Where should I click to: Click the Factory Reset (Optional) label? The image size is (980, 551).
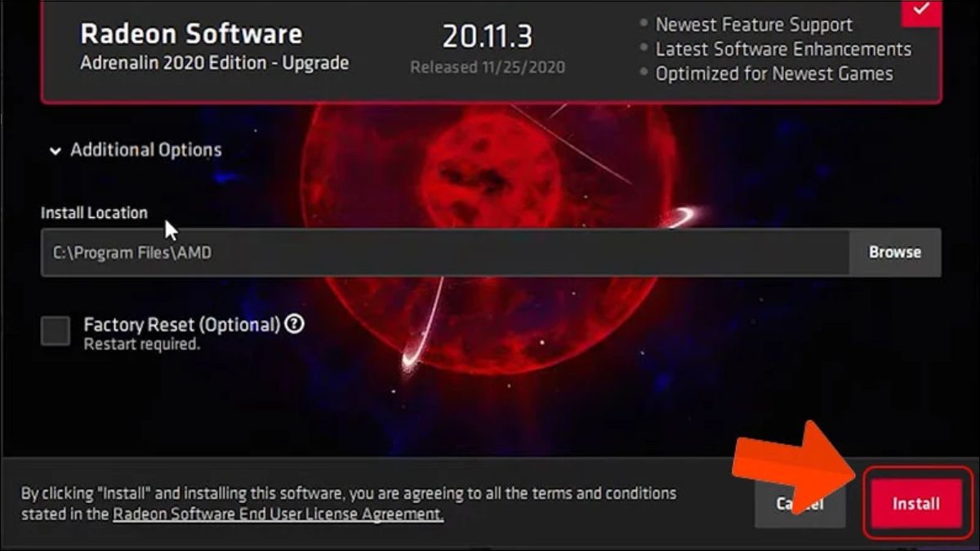click(182, 325)
